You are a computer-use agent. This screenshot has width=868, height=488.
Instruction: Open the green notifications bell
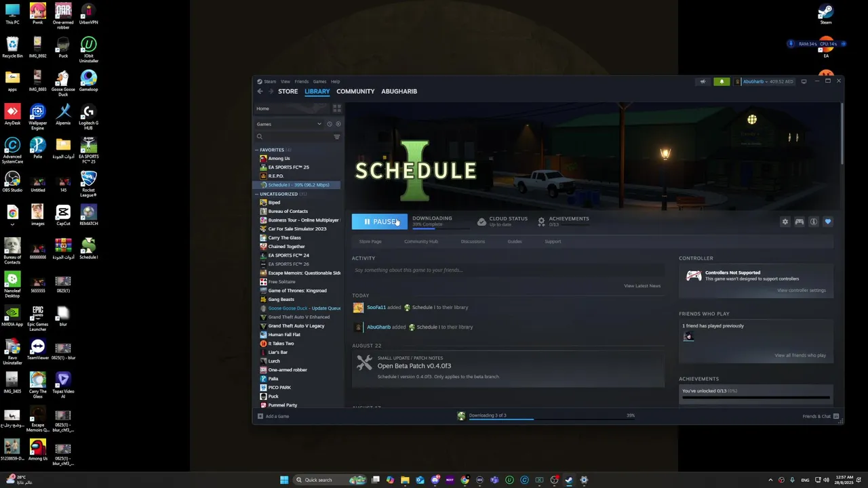pyautogui.click(x=722, y=81)
